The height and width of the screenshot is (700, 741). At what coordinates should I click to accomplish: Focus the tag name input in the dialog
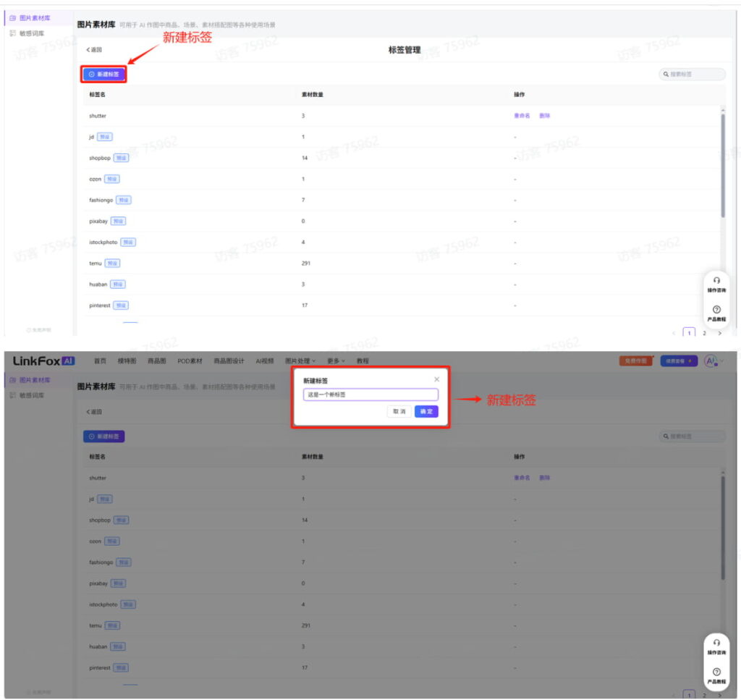coord(370,395)
